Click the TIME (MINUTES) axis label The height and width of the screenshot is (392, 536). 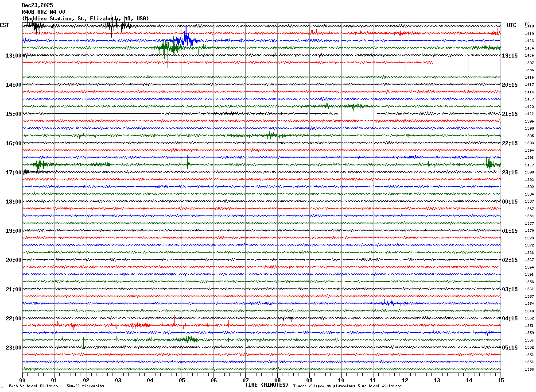267,385
